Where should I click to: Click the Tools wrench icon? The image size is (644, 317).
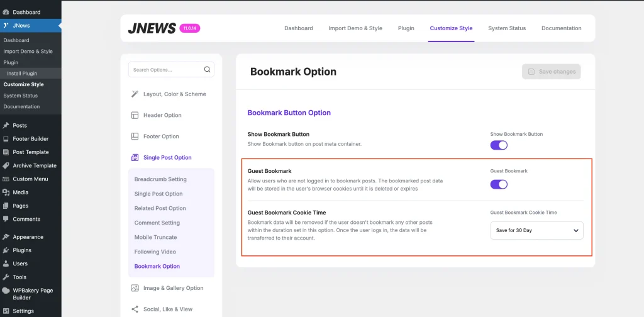(x=6, y=277)
